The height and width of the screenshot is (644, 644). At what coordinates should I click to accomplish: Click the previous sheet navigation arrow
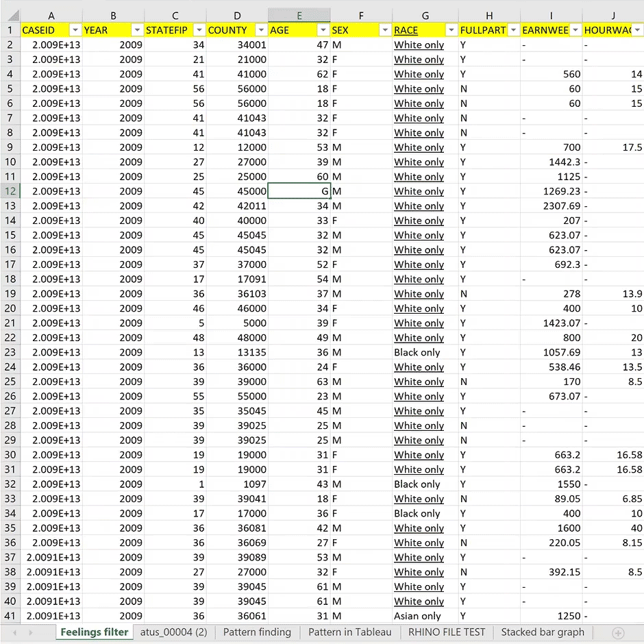[14, 633]
